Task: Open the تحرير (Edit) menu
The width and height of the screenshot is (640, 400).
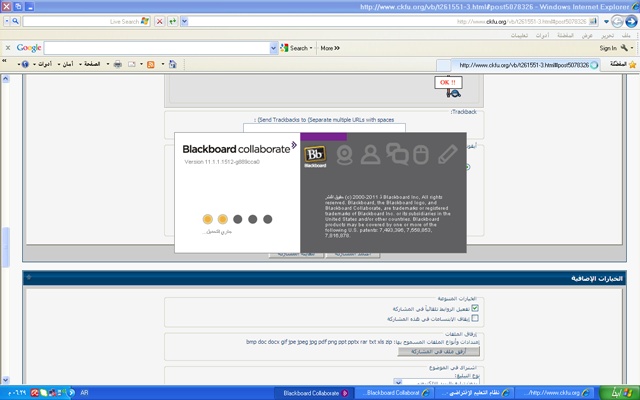Action: coord(607,36)
